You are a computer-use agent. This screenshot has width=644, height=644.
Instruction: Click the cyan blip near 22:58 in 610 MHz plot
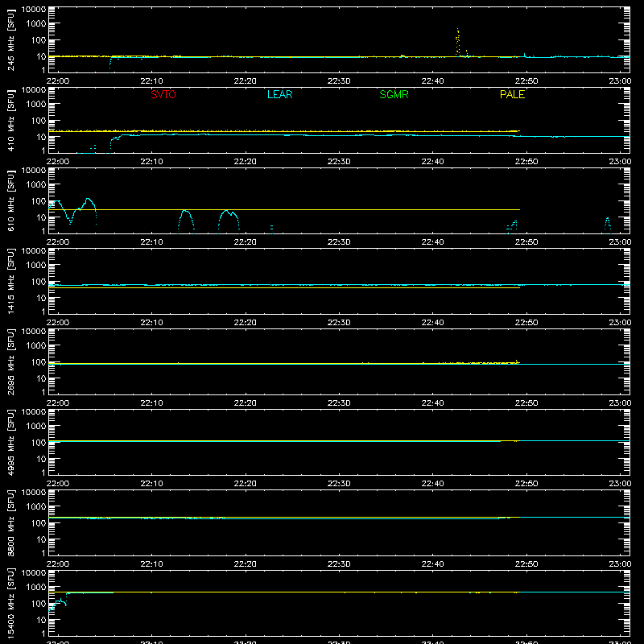coord(608,225)
